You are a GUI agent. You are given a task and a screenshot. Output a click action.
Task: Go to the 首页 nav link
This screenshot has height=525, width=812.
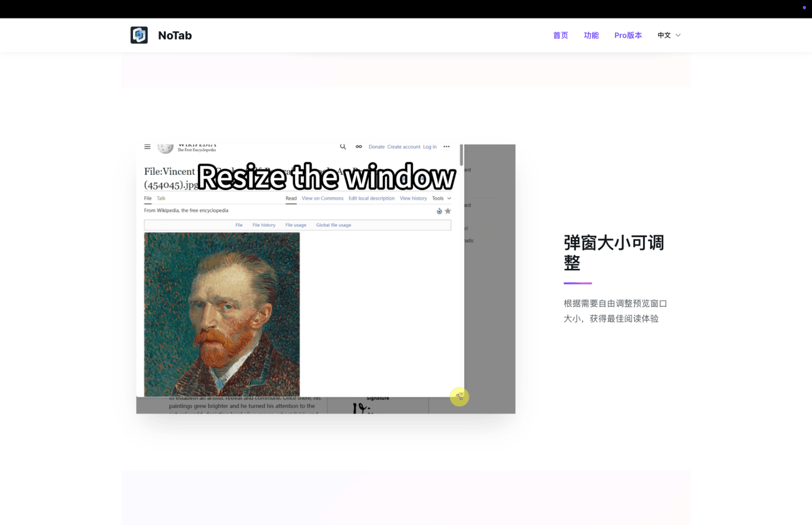[x=560, y=35]
